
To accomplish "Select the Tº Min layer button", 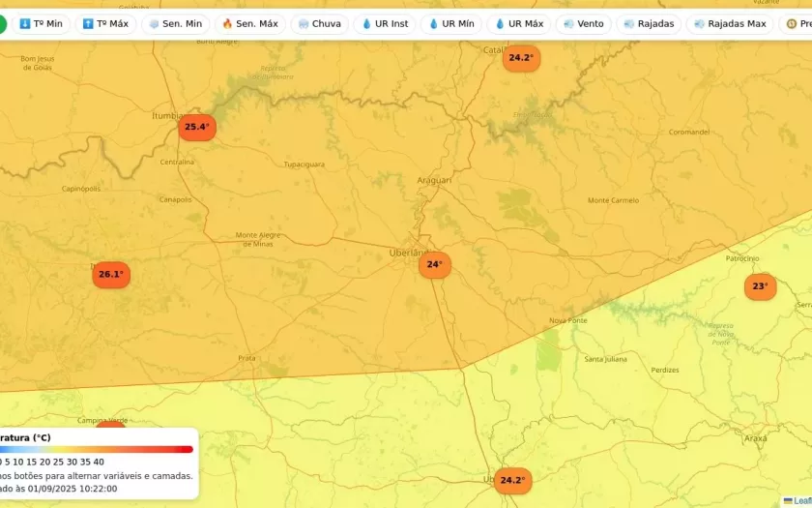I will coord(41,24).
